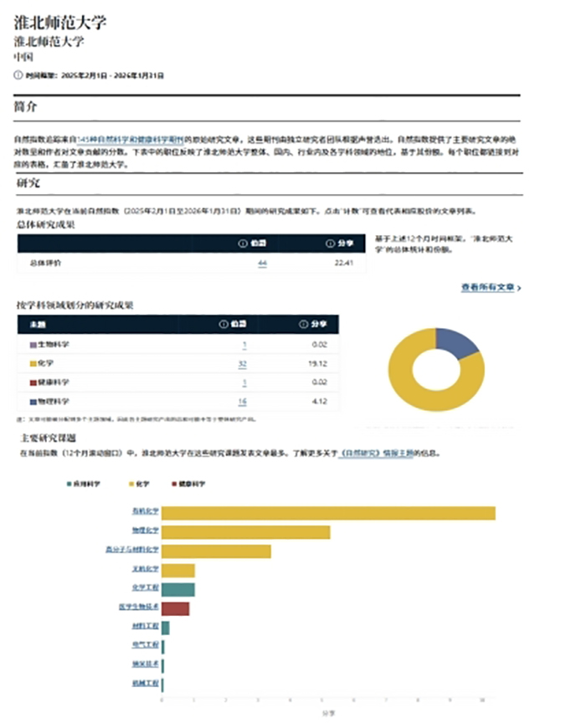This screenshot has height=728, width=586.
Task: Open the 化学 count 32 link
Action: 243,364
